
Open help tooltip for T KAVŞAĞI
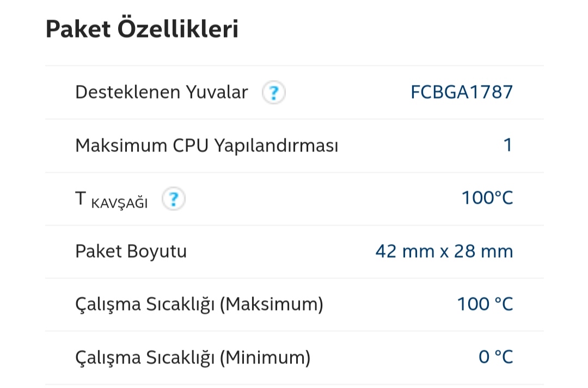click(x=174, y=199)
